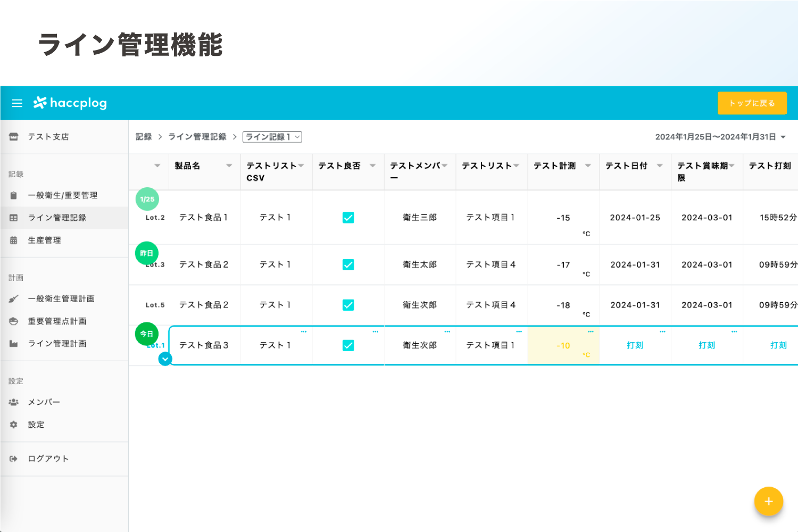Log out via ログアウト
Viewport: 798px width, 532px height.
click(x=64, y=459)
